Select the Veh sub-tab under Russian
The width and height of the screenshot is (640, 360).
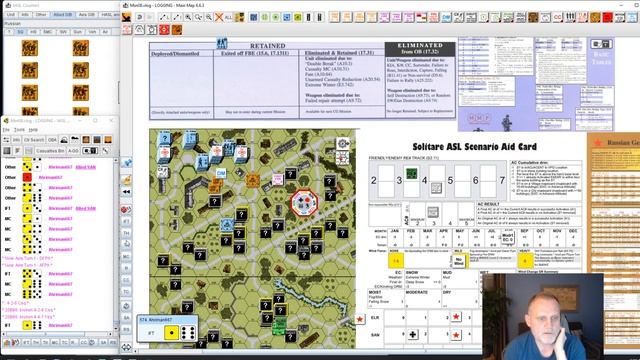92,31
